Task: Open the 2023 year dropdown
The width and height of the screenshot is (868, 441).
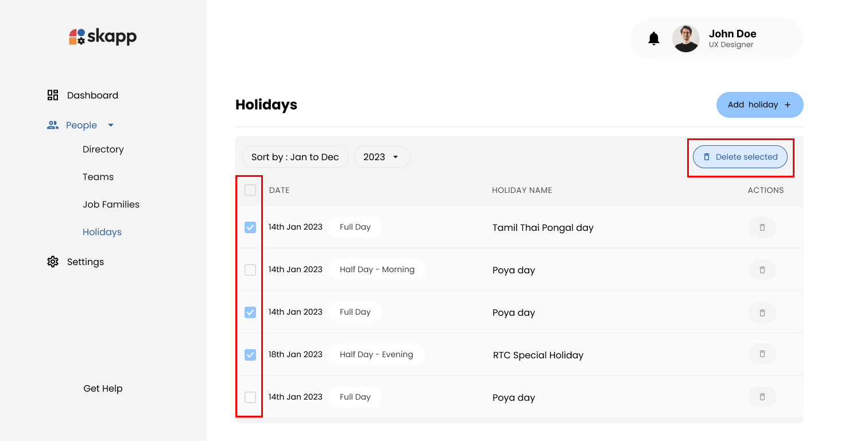Action: pyautogui.click(x=382, y=156)
